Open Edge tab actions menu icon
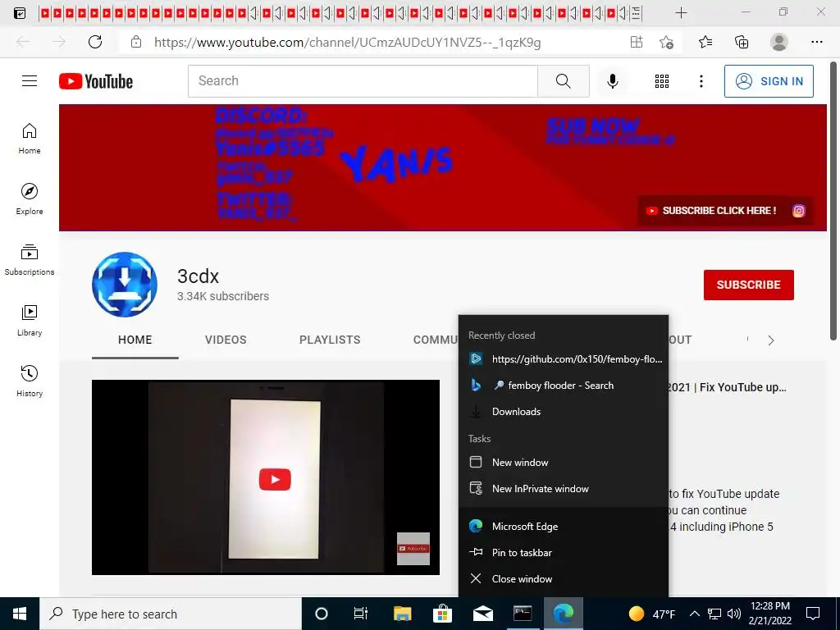Viewport: 840px width, 630px height. pyautogui.click(x=20, y=13)
